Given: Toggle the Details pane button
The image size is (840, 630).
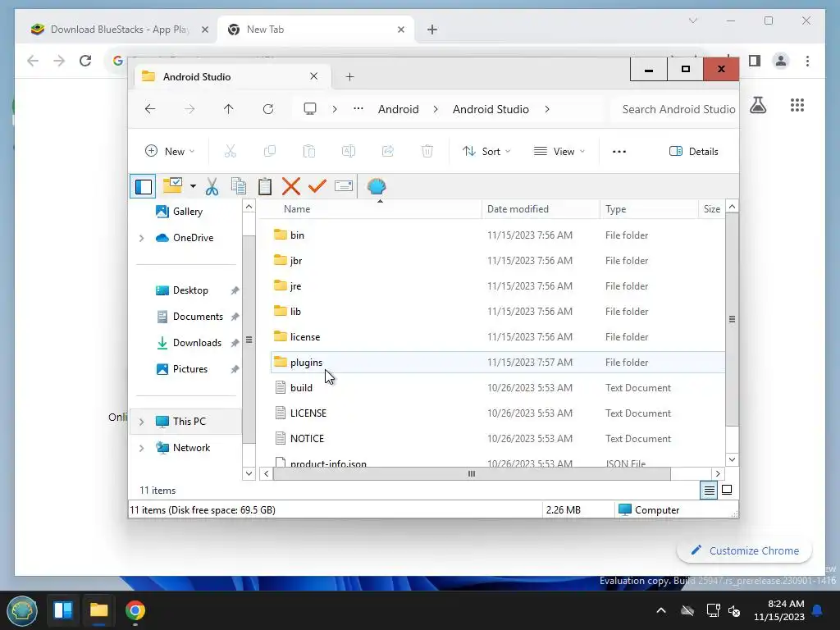Looking at the screenshot, I should tap(694, 152).
